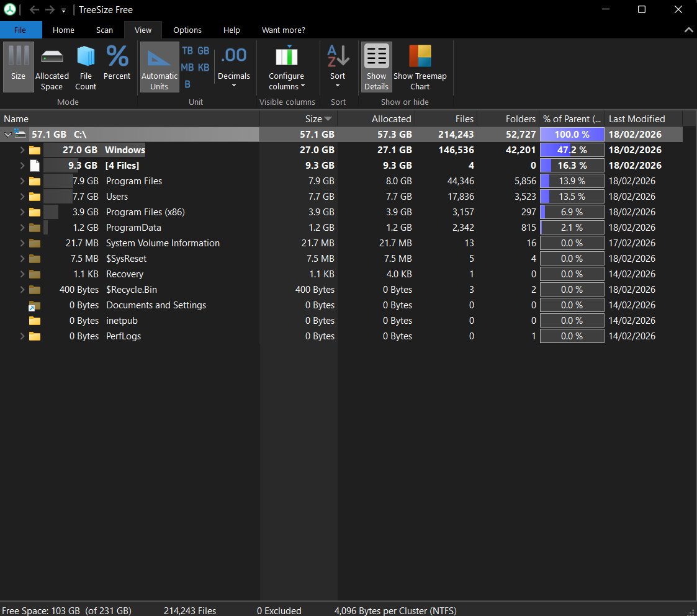Set unit to GB
The height and width of the screenshot is (616, 697).
204,51
